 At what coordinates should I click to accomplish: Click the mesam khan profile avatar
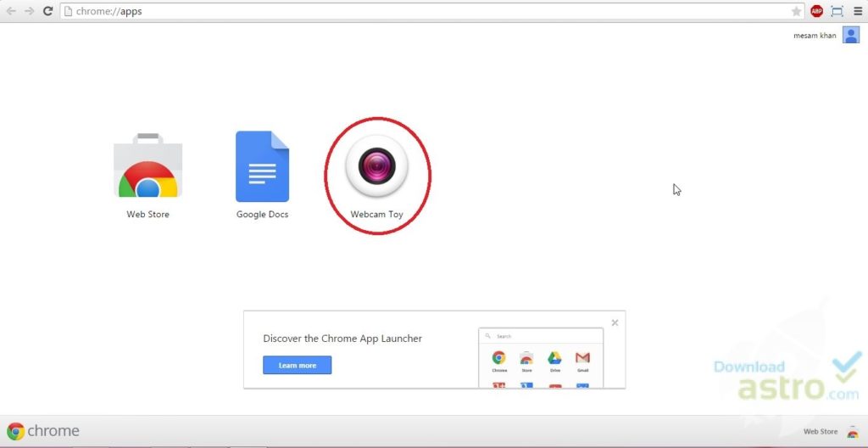coord(851,35)
